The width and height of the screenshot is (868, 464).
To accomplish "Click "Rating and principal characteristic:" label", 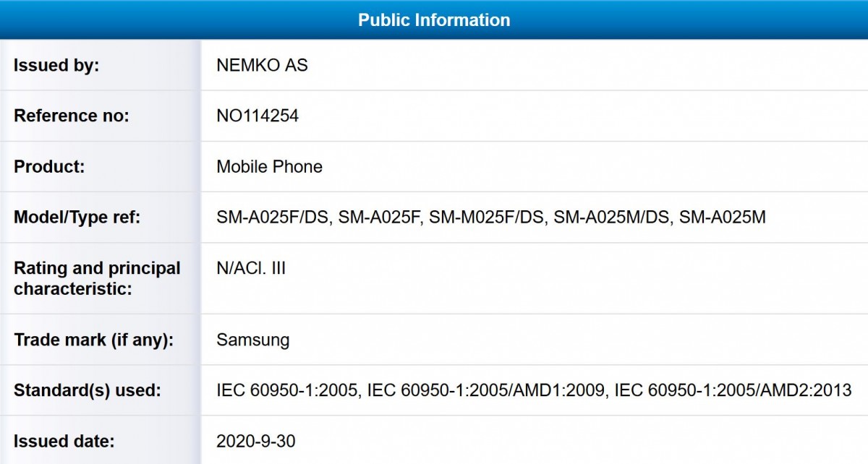I will pos(97,278).
